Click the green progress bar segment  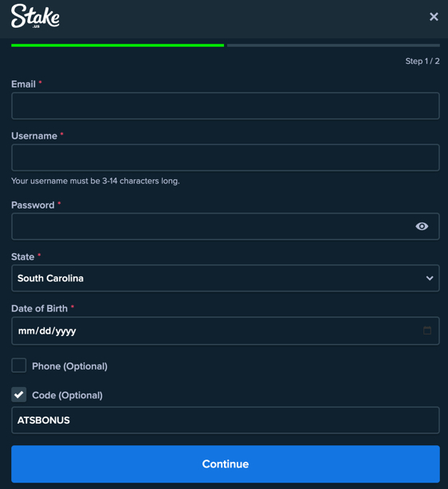(117, 45)
